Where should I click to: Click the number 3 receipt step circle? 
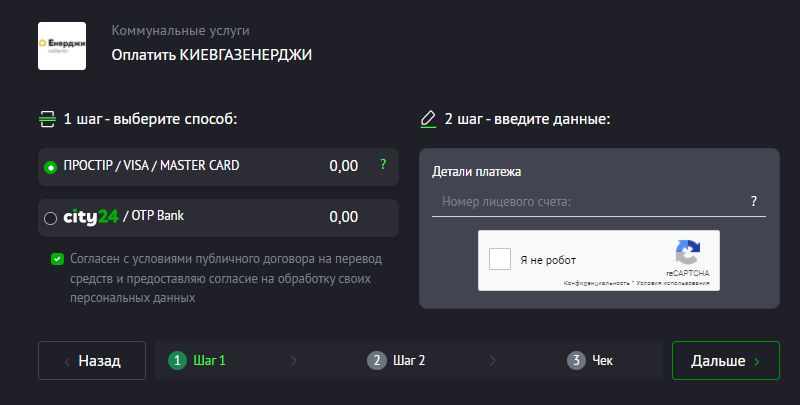(576, 361)
